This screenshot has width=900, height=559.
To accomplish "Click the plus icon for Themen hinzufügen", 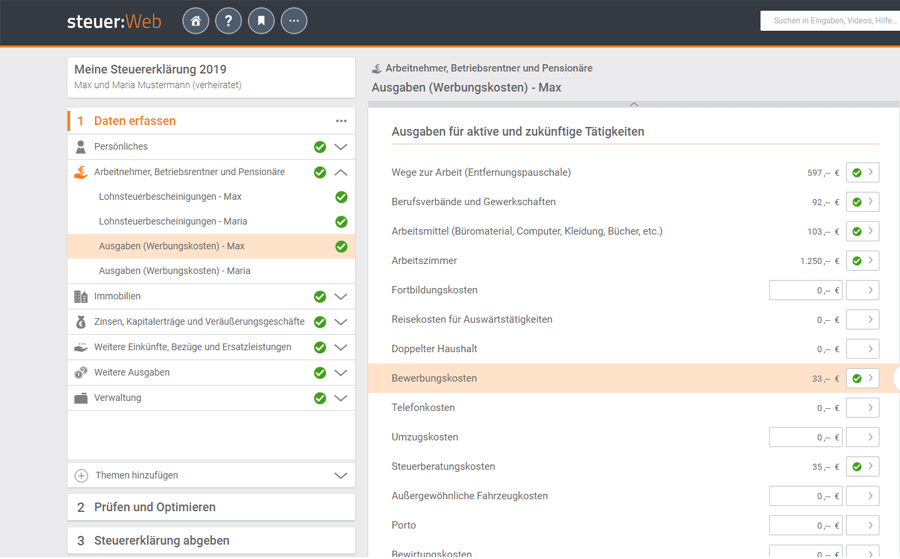I will pyautogui.click(x=82, y=476).
